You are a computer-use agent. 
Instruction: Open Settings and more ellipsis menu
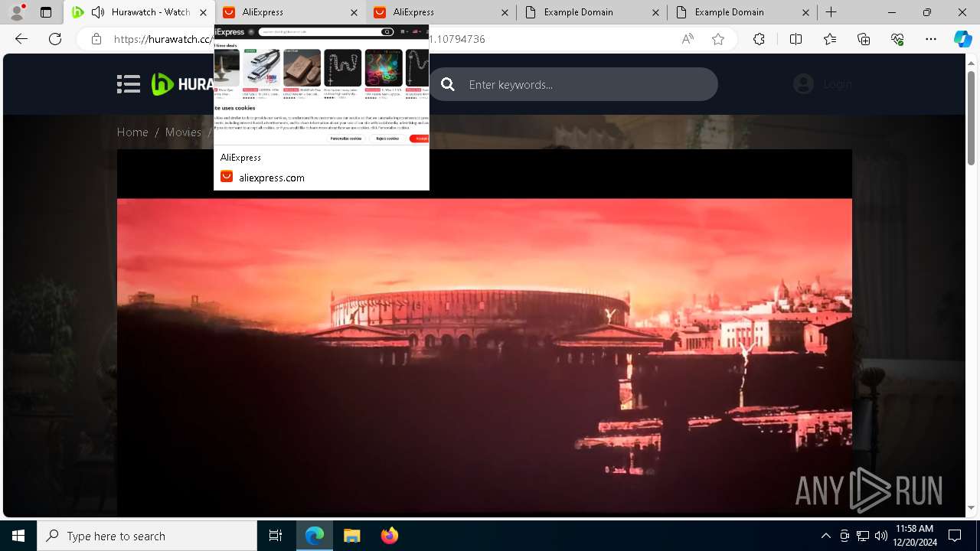[x=931, y=39]
